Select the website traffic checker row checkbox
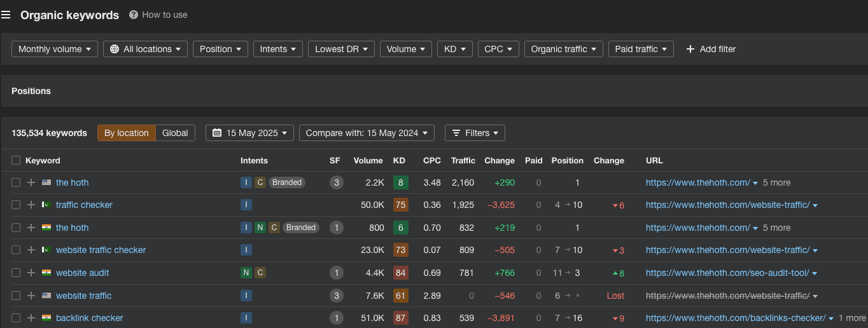The image size is (868, 328). point(16,250)
